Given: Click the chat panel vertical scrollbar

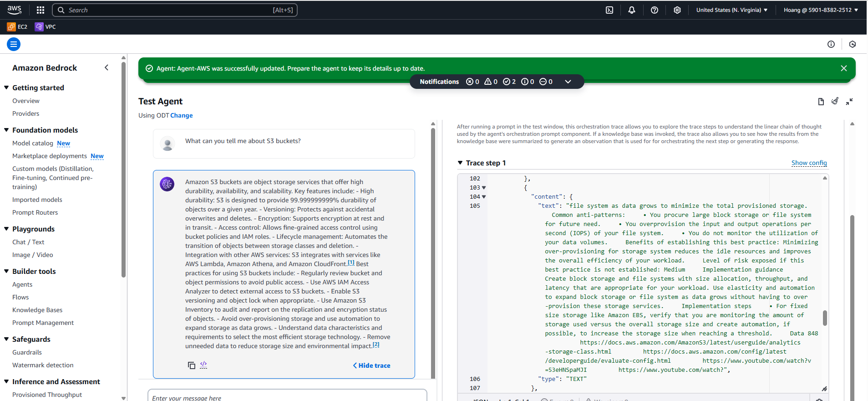Looking at the screenshot, I should 433,253.
